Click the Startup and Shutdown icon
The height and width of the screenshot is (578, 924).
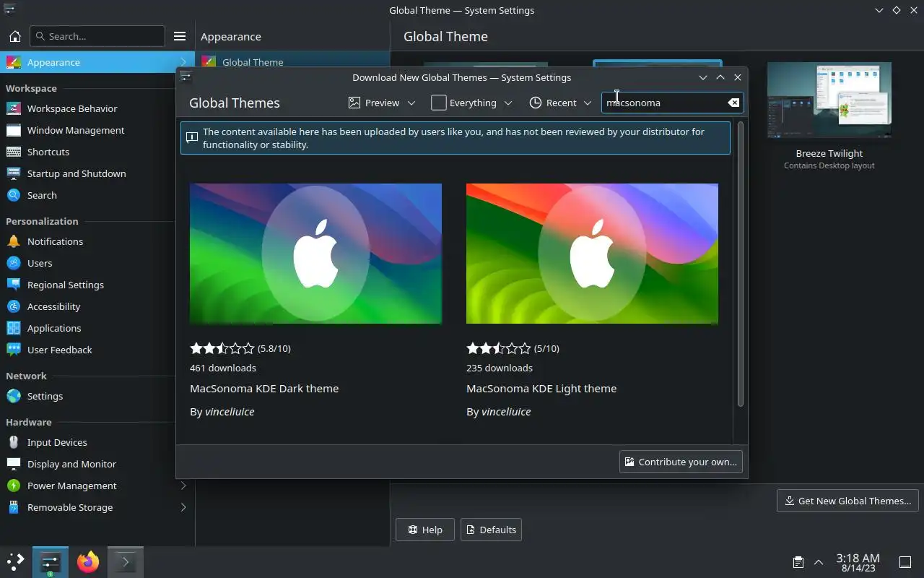coord(14,173)
